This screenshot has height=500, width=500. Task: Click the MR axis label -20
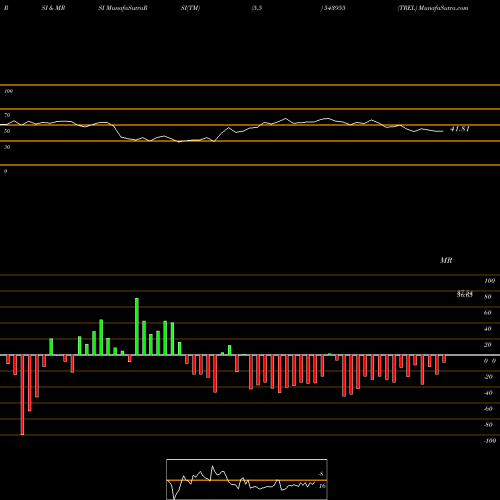(x=488, y=377)
